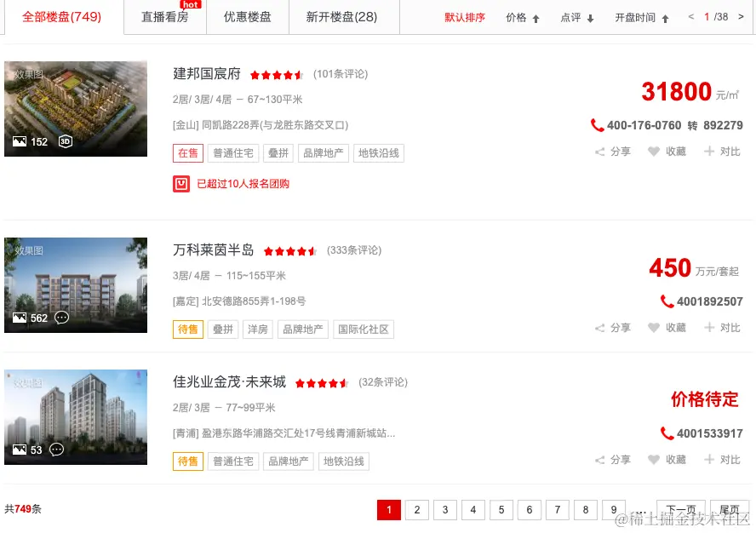Click the star rating of 佳兆业金茂·未来城
This screenshot has height=533, width=756.
pyautogui.click(x=322, y=383)
